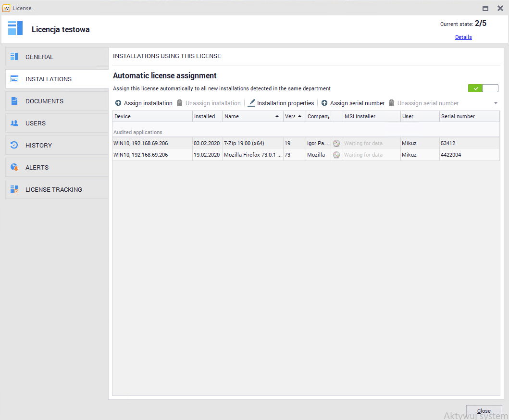Viewport: 509px width, 420px height.
Task: Toggle automatic license assignment switch
Action: 483,88
